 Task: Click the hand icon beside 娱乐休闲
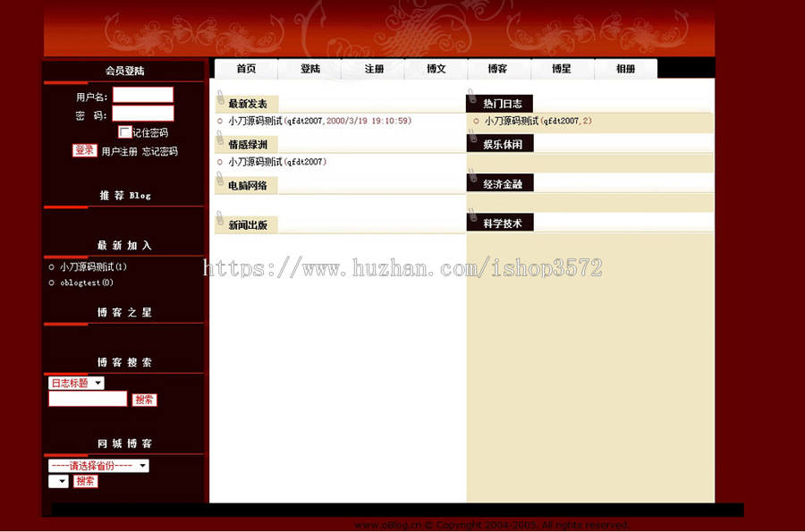(471, 139)
